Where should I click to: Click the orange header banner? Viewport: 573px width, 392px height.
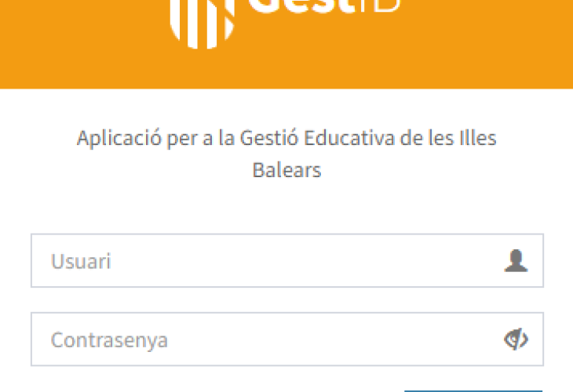pyautogui.click(x=471, y=47)
